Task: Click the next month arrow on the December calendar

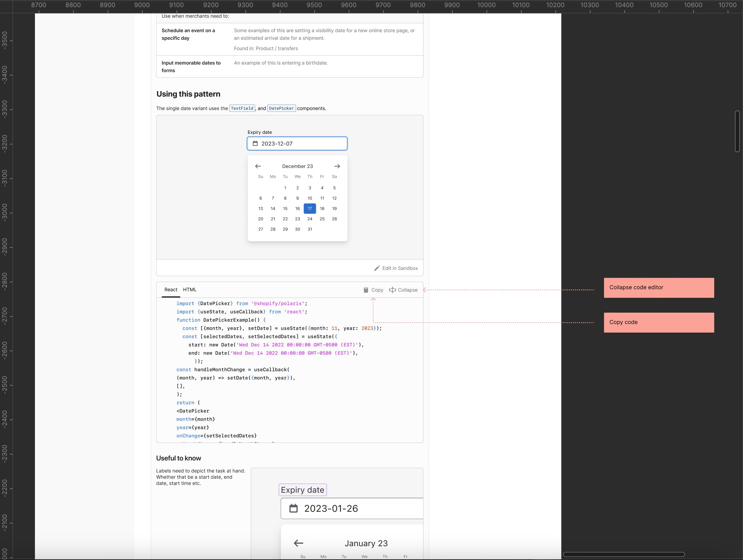Action: (337, 166)
